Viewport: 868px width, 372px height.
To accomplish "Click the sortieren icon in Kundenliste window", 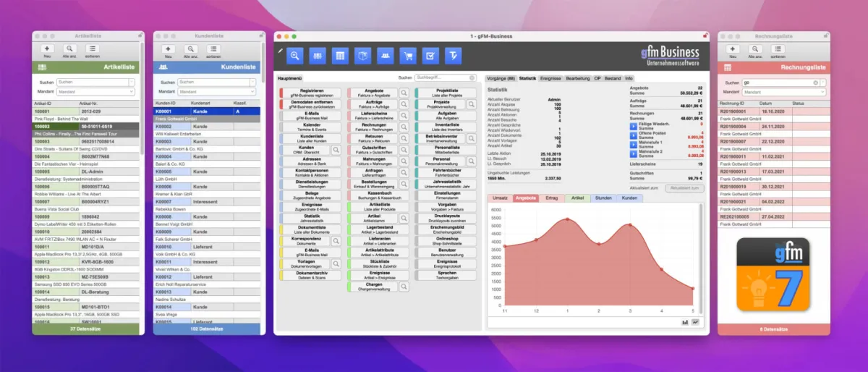I will pyautogui.click(x=213, y=48).
